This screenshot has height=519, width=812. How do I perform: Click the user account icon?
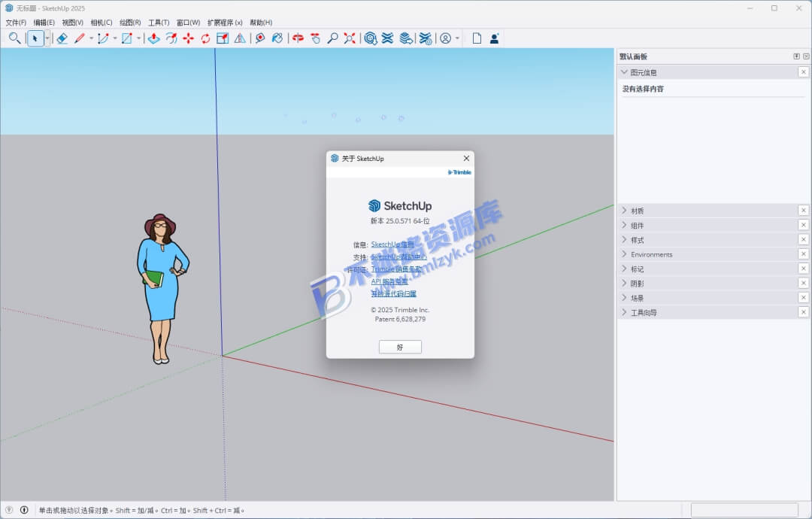point(445,38)
